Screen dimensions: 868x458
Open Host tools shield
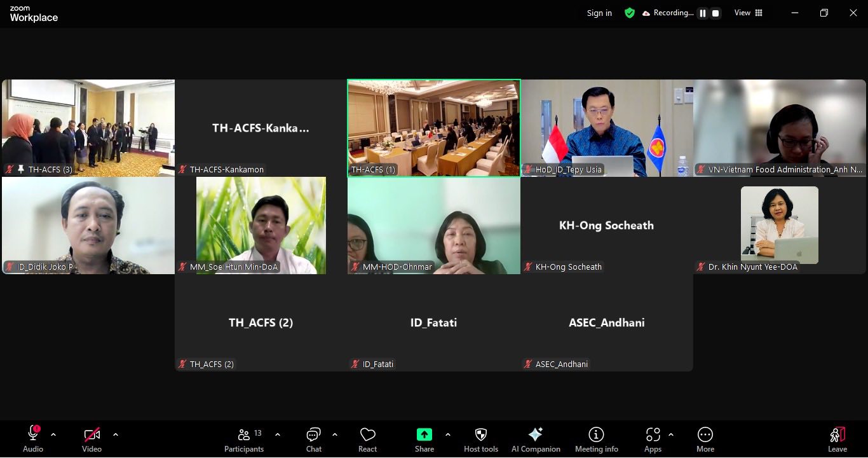tap(481, 440)
